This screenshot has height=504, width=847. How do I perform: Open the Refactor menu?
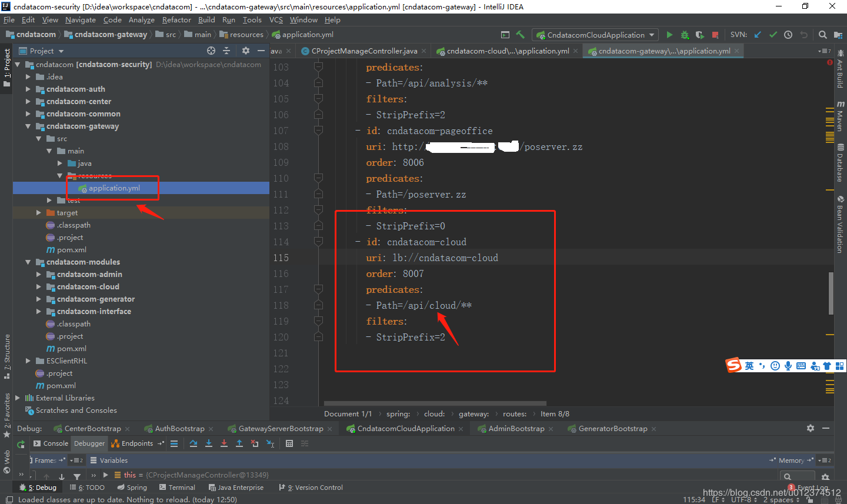tap(176, 19)
